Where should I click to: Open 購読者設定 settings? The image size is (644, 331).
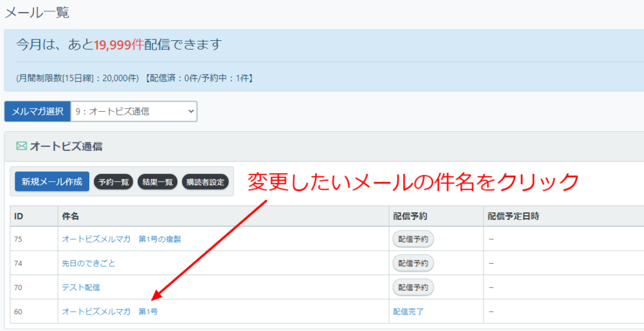pos(206,182)
